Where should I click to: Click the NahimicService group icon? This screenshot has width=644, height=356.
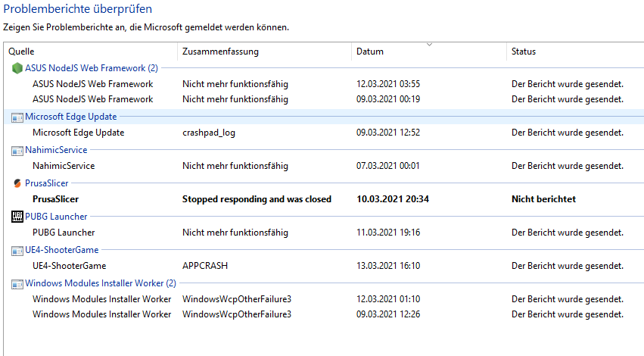click(17, 151)
